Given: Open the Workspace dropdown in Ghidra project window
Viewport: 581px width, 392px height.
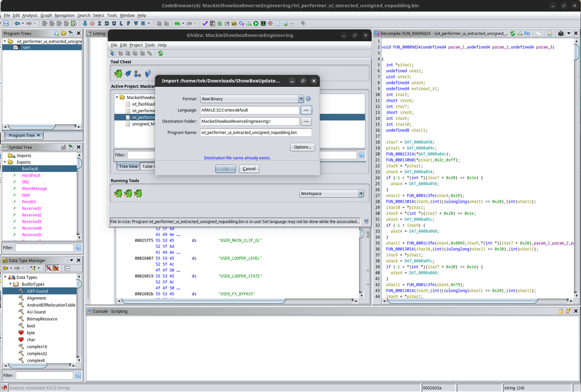Looking at the screenshot, I should coord(332,193).
